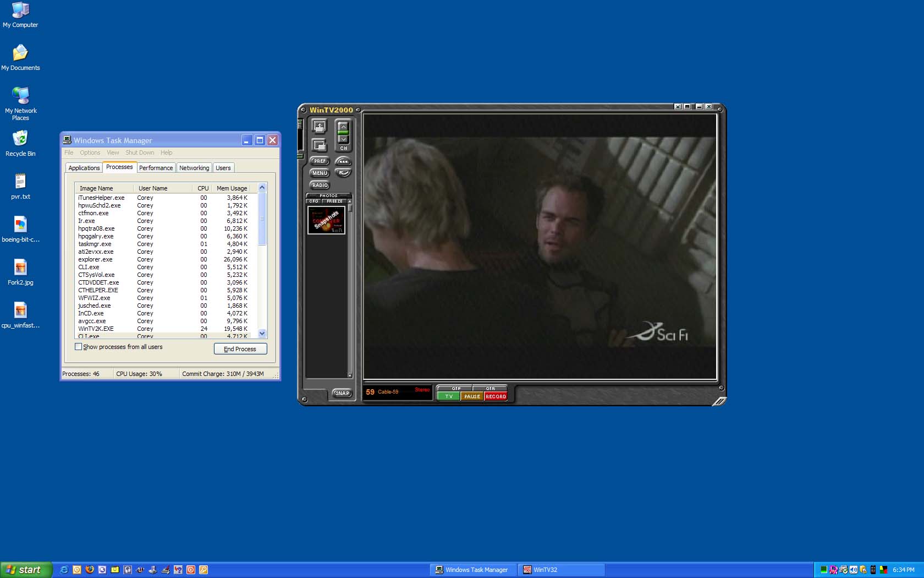
Task: Select My Documents desktop icon
Action: coord(20,57)
